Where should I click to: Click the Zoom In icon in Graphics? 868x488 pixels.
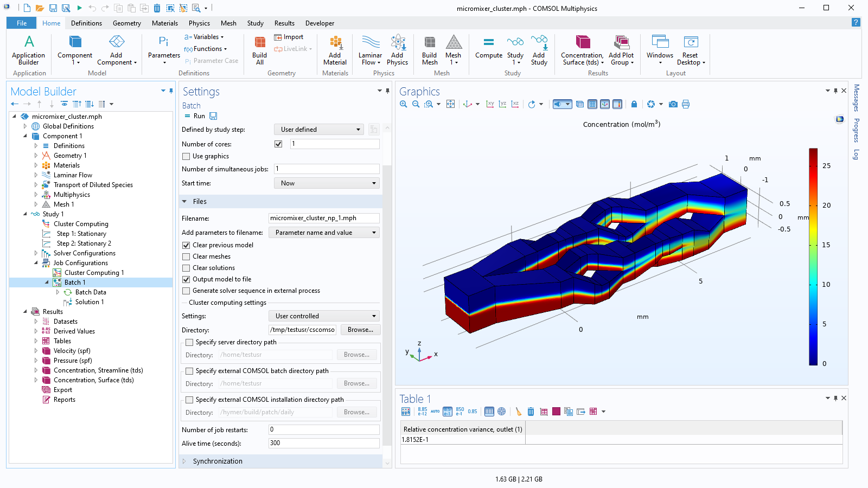(403, 104)
